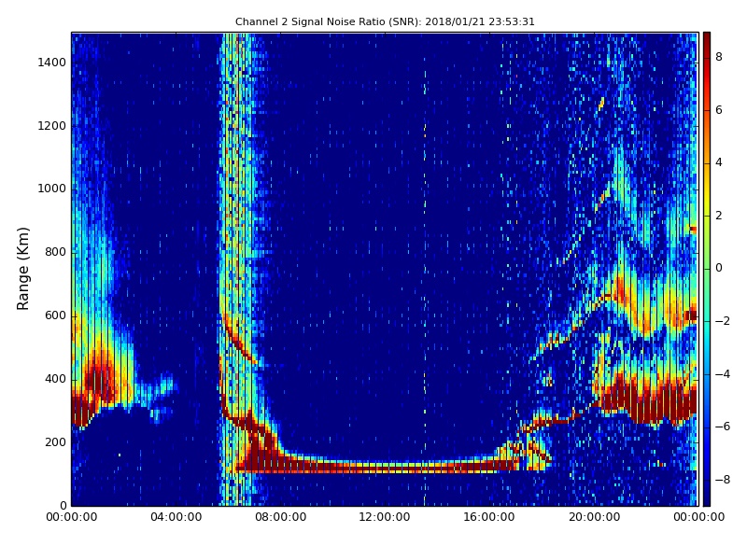
Task: Click the 1000 range tick label
Action: (x=51, y=189)
